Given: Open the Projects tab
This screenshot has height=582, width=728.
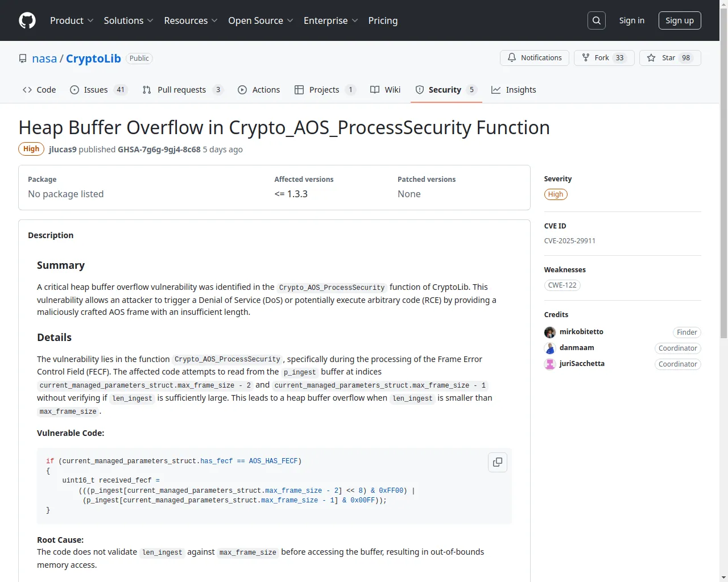Looking at the screenshot, I should [325, 90].
